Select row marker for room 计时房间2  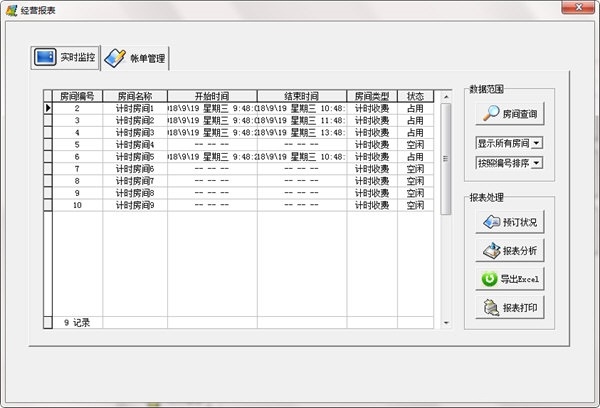click(x=48, y=121)
